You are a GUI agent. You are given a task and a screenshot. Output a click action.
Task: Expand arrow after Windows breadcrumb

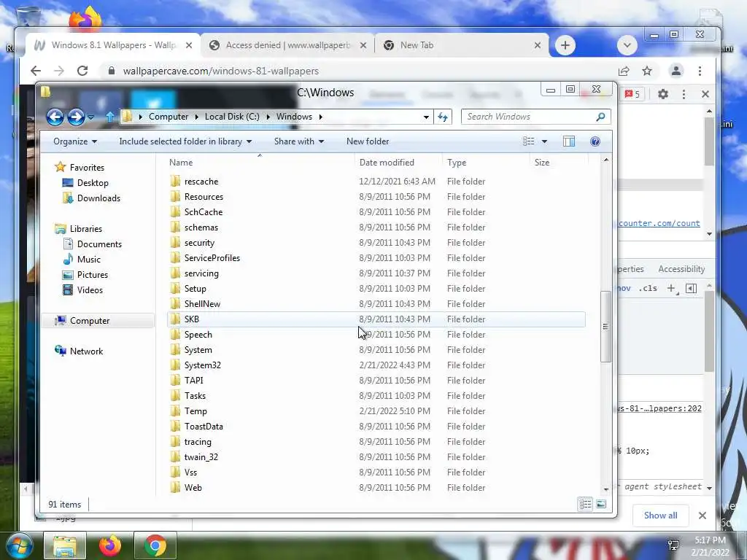(x=321, y=117)
